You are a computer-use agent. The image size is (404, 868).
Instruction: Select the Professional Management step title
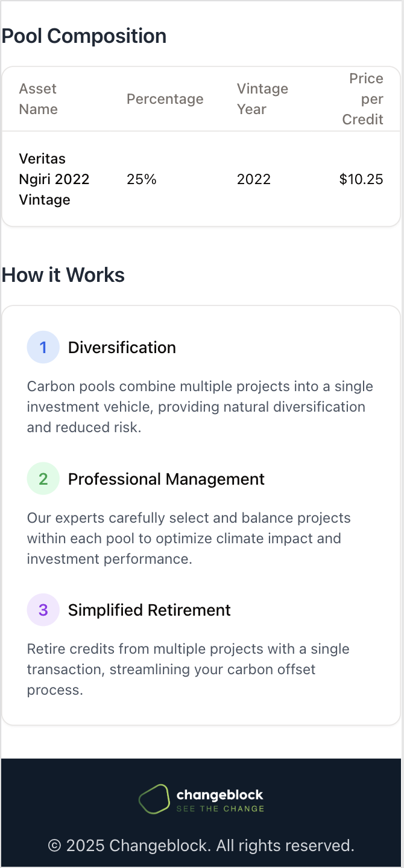pos(166,479)
